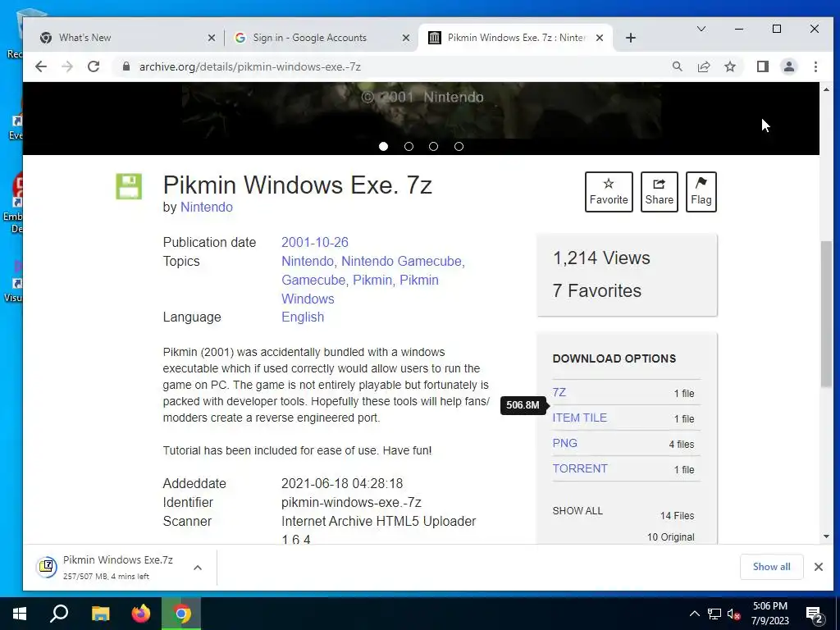Open the Nintendo creator link

point(206,207)
